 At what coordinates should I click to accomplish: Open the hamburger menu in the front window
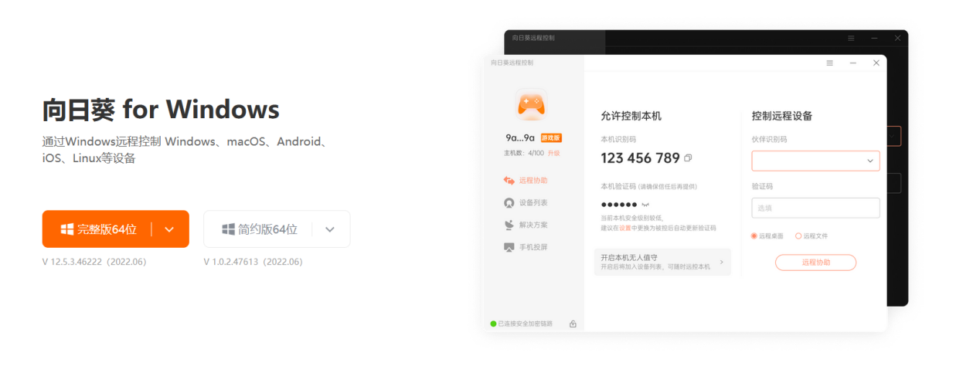[x=829, y=63]
